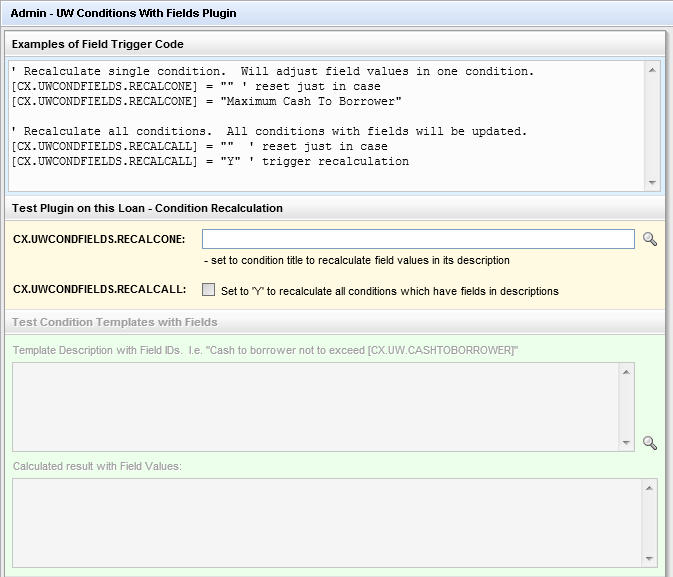Select the Test Condition Templates with Fields header

coord(115,322)
